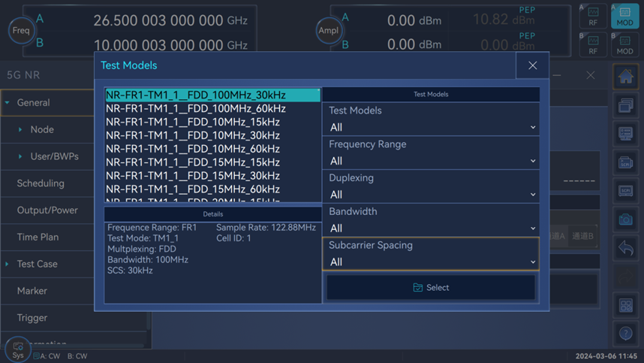Open the Subcarrier Spacing dropdown

tap(431, 262)
